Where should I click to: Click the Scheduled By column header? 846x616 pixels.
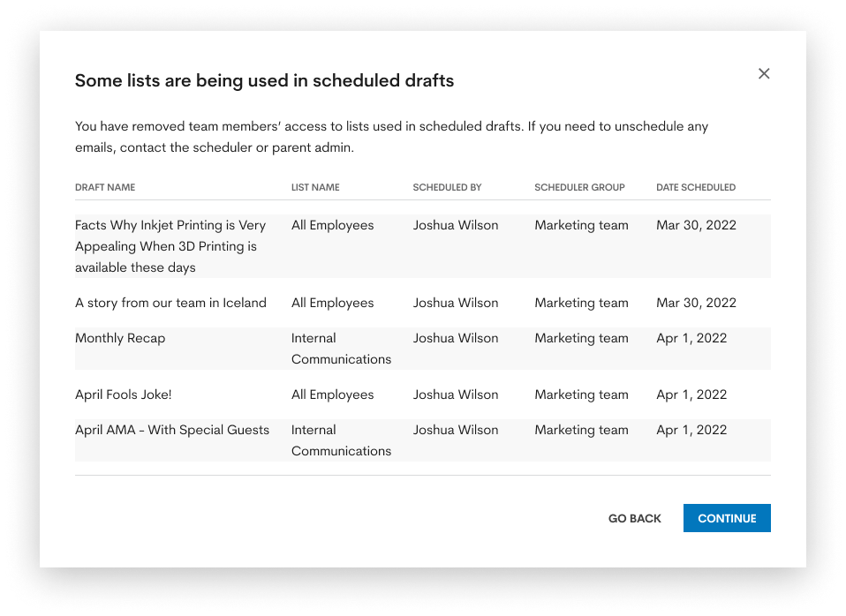447,187
